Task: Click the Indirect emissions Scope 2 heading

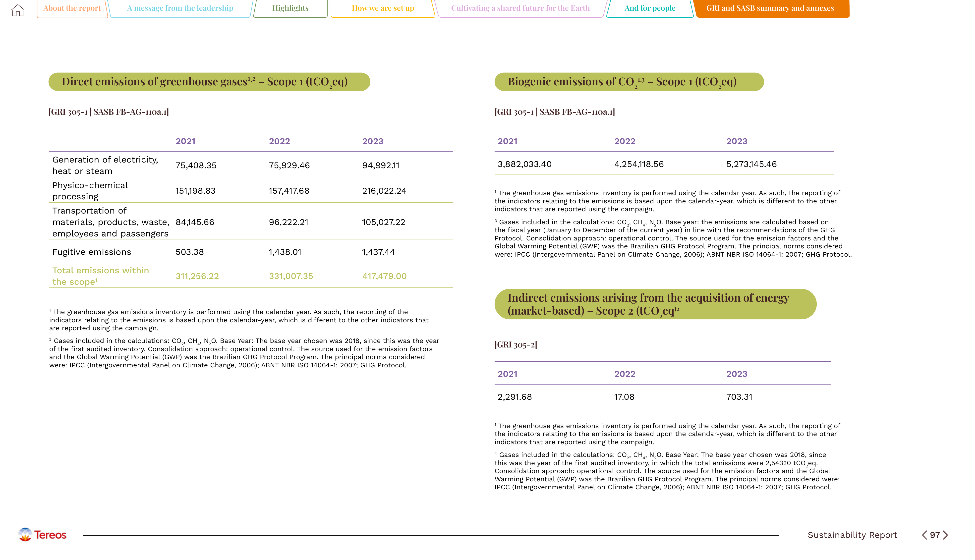Action: (x=655, y=304)
